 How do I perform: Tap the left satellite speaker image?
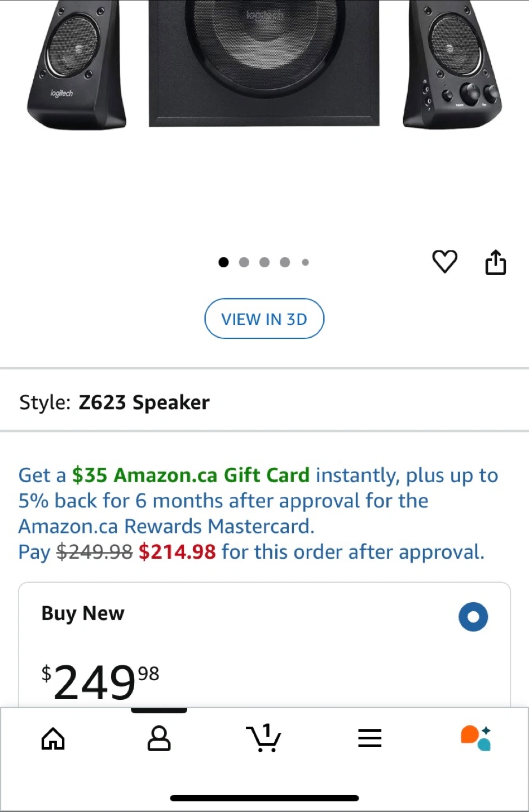coord(77,65)
